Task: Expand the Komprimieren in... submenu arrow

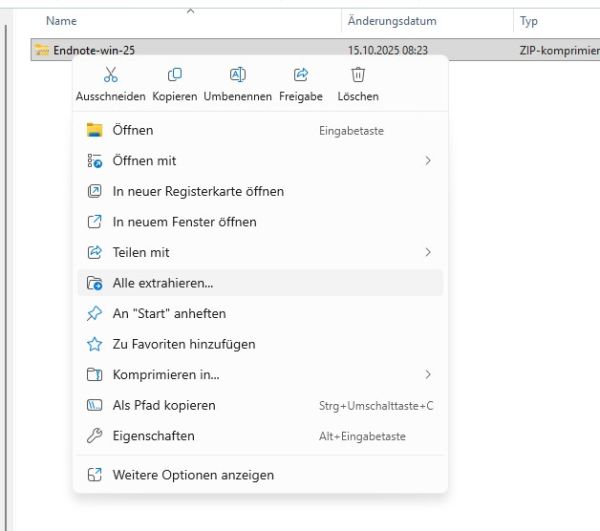Action: pos(428,375)
